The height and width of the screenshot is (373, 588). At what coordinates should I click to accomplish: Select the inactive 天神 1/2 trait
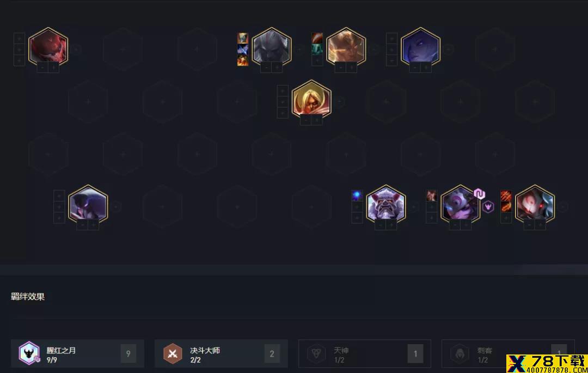tap(364, 353)
